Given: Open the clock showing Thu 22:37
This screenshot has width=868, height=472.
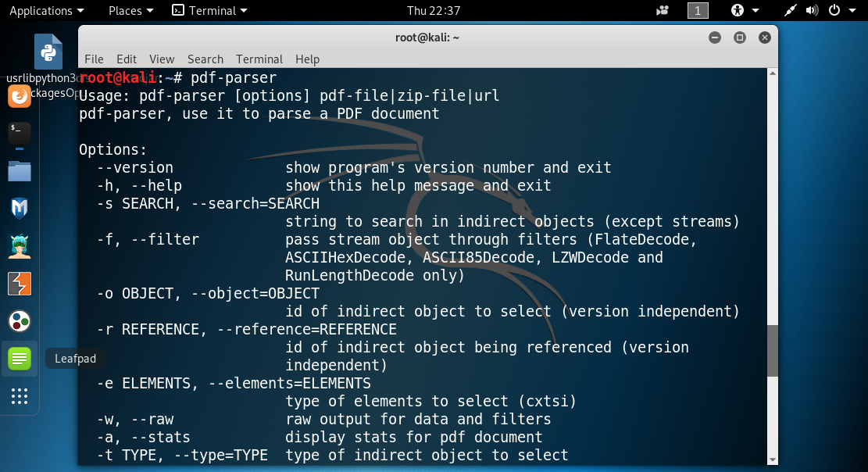Looking at the screenshot, I should (x=434, y=10).
